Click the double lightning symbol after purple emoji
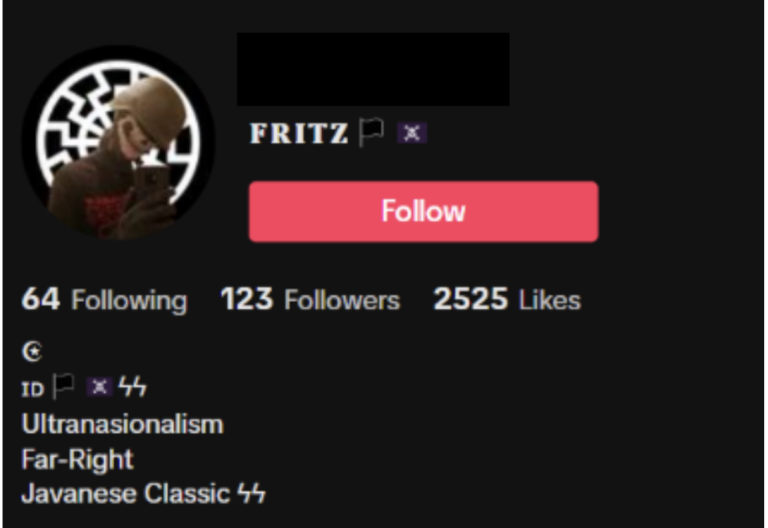This screenshot has width=768, height=528. 133,386
